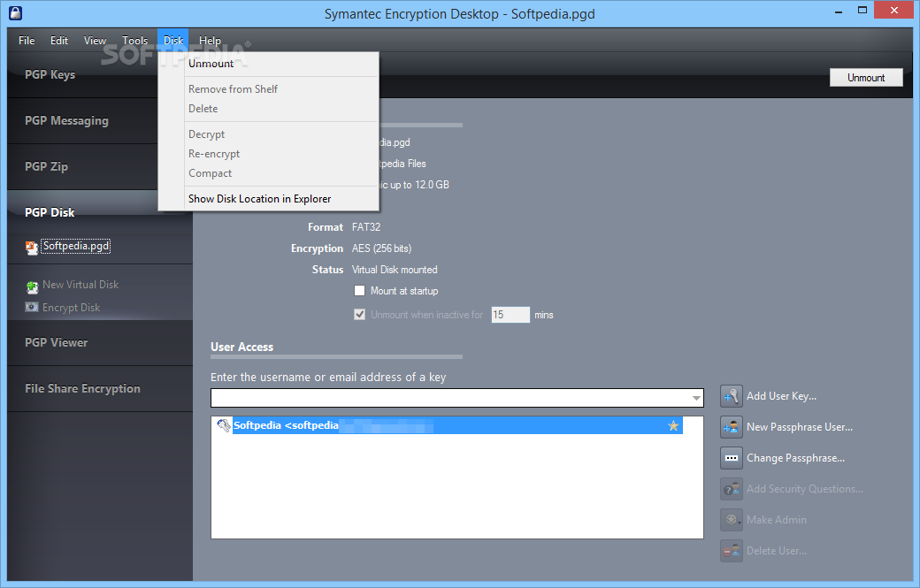Click the New Virtual Disk icon

click(x=32, y=286)
